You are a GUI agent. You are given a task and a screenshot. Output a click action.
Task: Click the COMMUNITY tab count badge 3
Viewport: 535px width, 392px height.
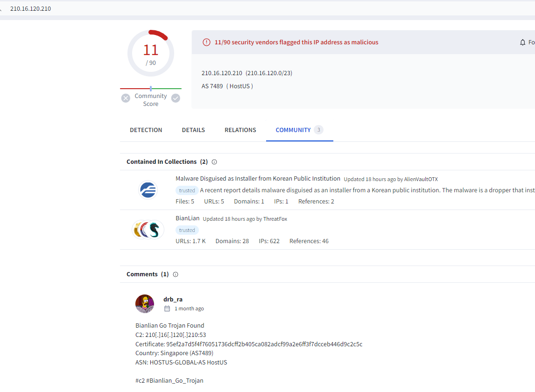319,130
